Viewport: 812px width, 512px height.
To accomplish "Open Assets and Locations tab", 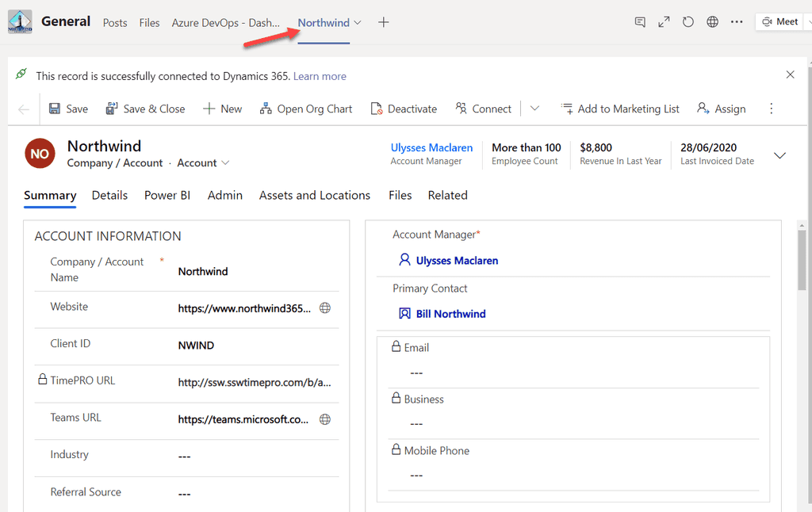I will coord(314,195).
